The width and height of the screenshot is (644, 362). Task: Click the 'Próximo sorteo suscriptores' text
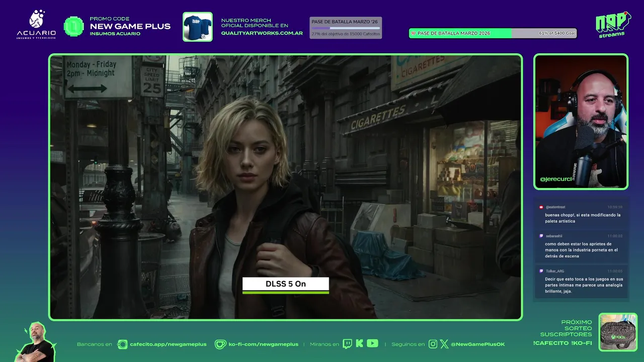(566, 328)
